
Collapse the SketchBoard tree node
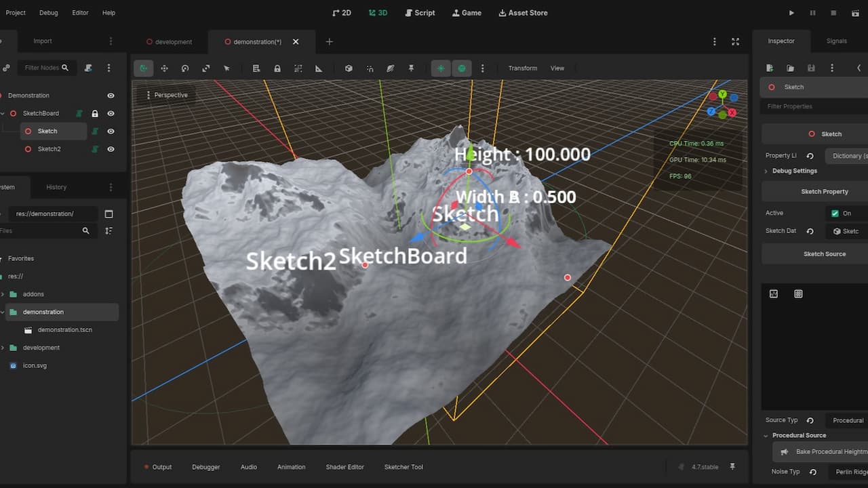click(3, 114)
